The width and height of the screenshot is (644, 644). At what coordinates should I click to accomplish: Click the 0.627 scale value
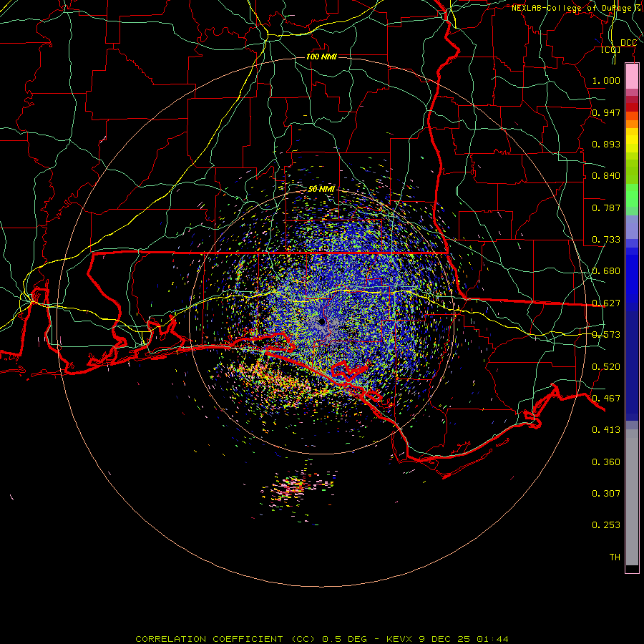(606, 303)
